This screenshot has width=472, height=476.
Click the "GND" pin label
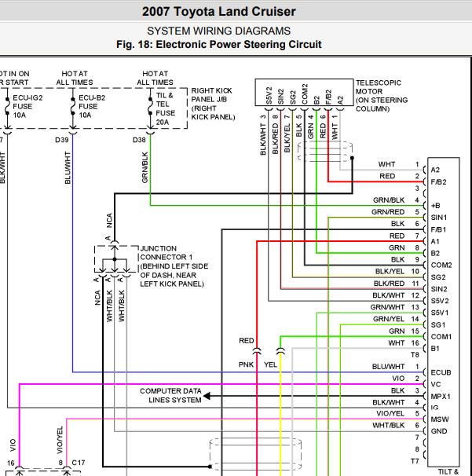pos(438,431)
